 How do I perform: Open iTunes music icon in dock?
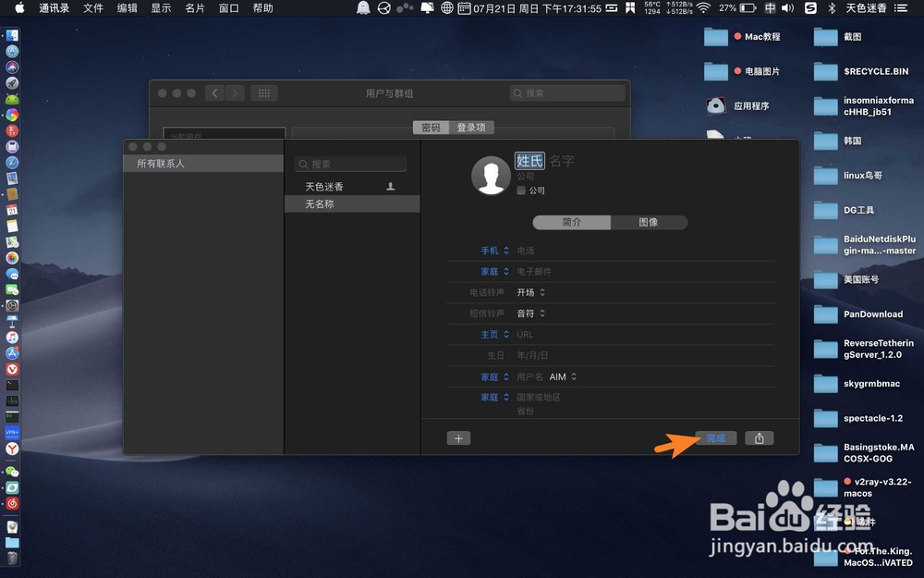pyautogui.click(x=12, y=338)
